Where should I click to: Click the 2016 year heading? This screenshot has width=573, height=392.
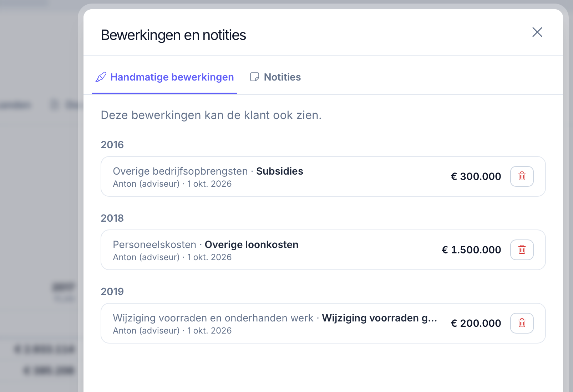(112, 145)
